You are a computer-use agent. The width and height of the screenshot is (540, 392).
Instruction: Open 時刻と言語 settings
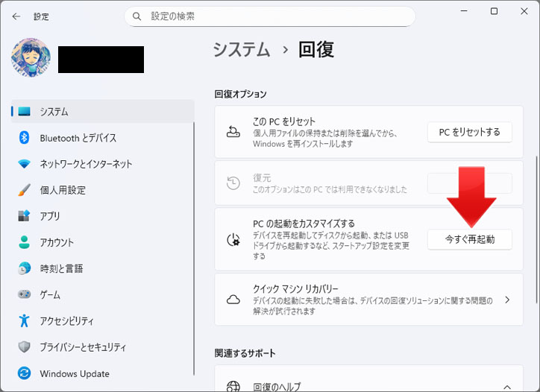coord(61,268)
